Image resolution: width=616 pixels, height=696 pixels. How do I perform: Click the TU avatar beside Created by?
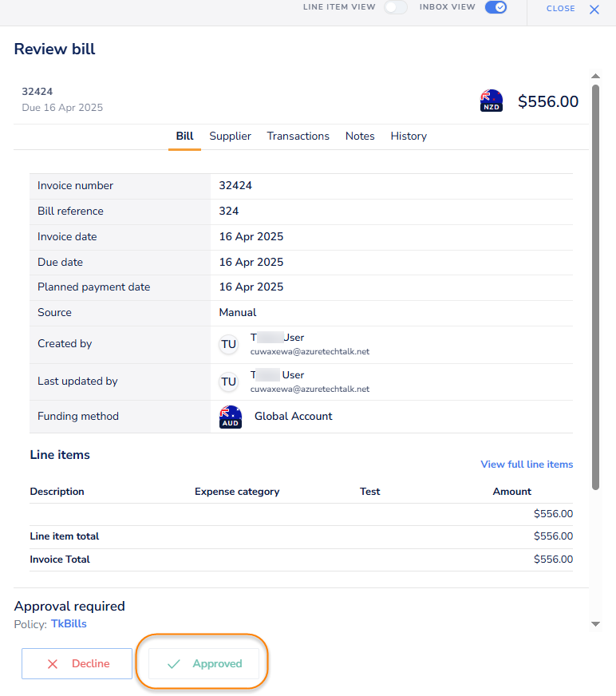coord(229,344)
